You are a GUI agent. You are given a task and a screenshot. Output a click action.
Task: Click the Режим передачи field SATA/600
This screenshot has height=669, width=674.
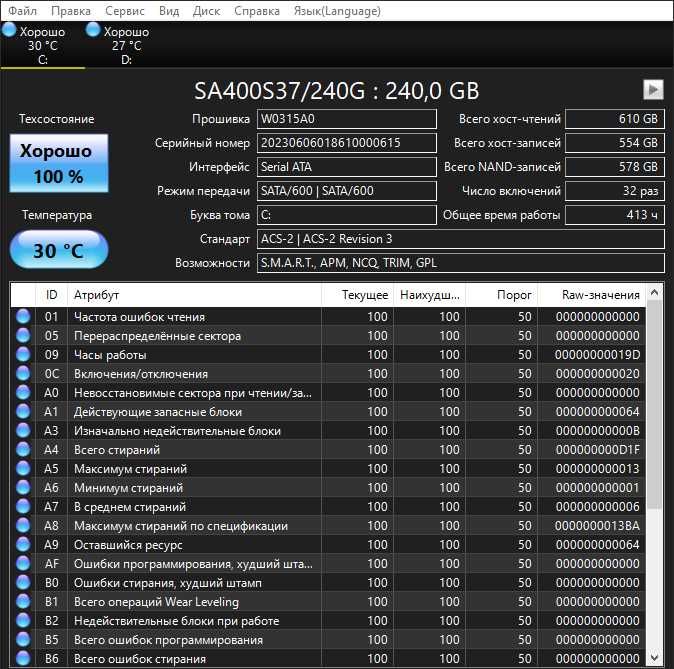tap(346, 191)
